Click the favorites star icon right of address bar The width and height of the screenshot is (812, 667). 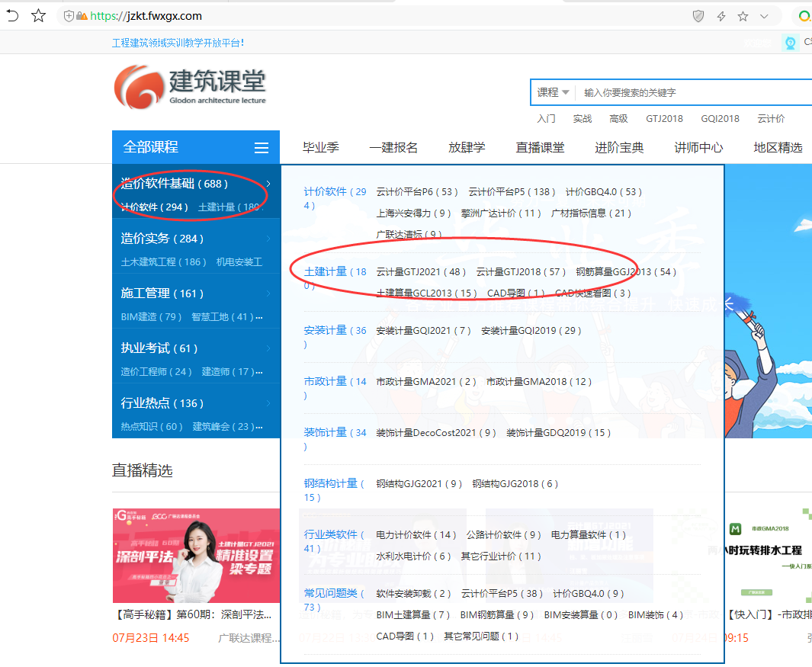click(743, 17)
